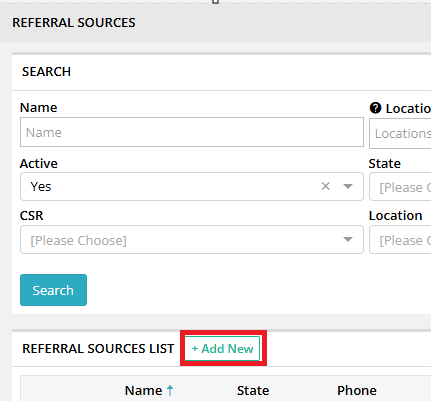The width and height of the screenshot is (431, 401).
Task: Click the Search button
Action: point(53,290)
